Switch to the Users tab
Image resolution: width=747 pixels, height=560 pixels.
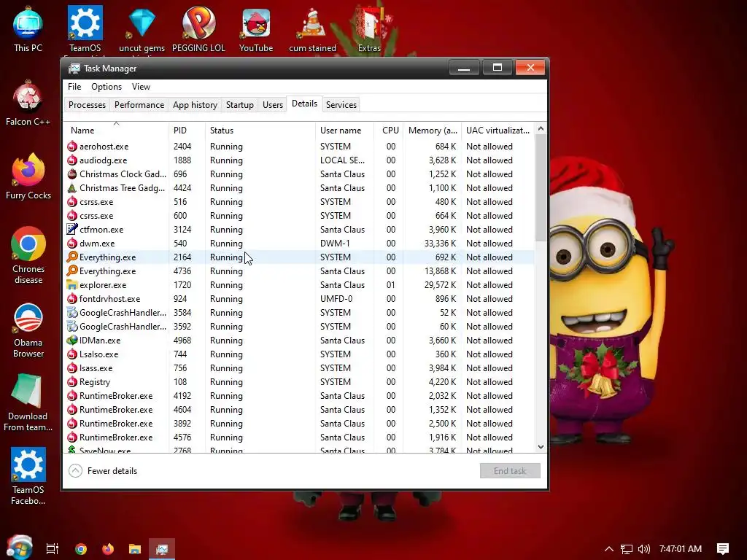(273, 105)
